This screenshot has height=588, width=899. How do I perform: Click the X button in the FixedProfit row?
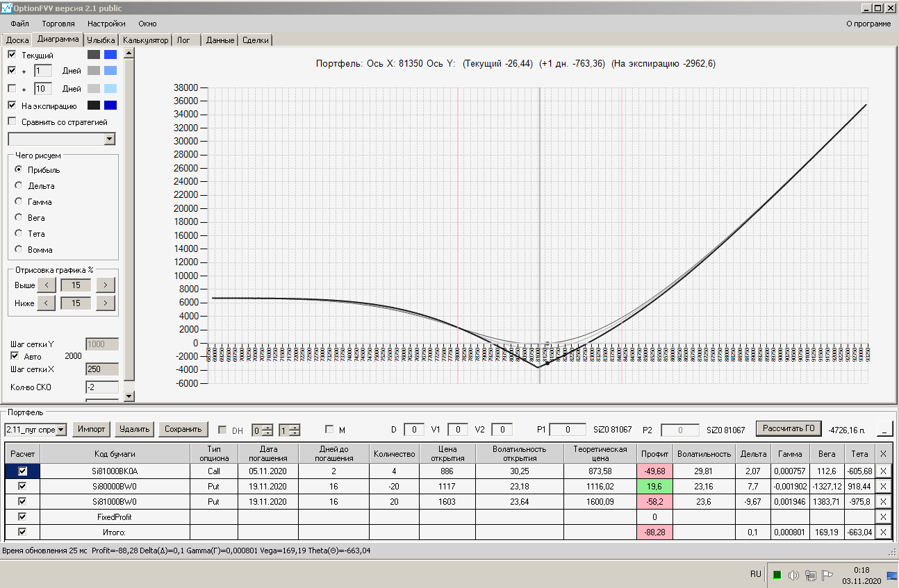883,517
